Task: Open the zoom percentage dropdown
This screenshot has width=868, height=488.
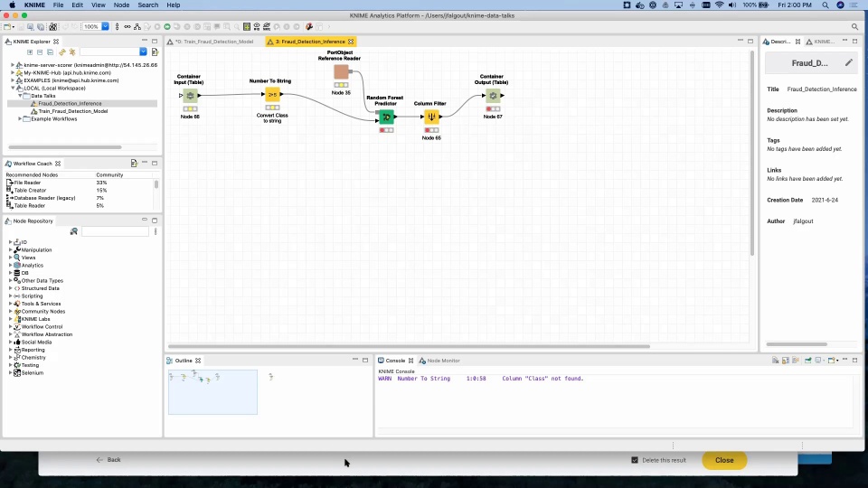Action: 105,26
